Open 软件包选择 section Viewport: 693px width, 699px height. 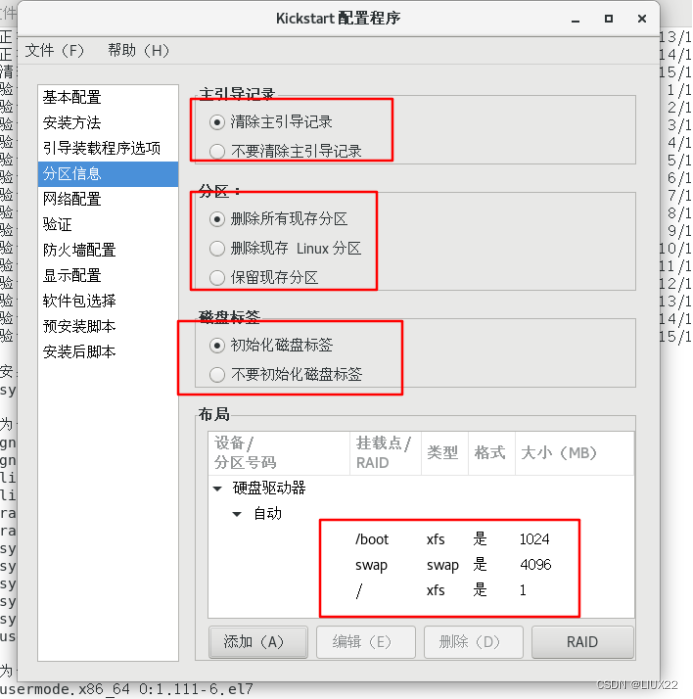(108, 301)
